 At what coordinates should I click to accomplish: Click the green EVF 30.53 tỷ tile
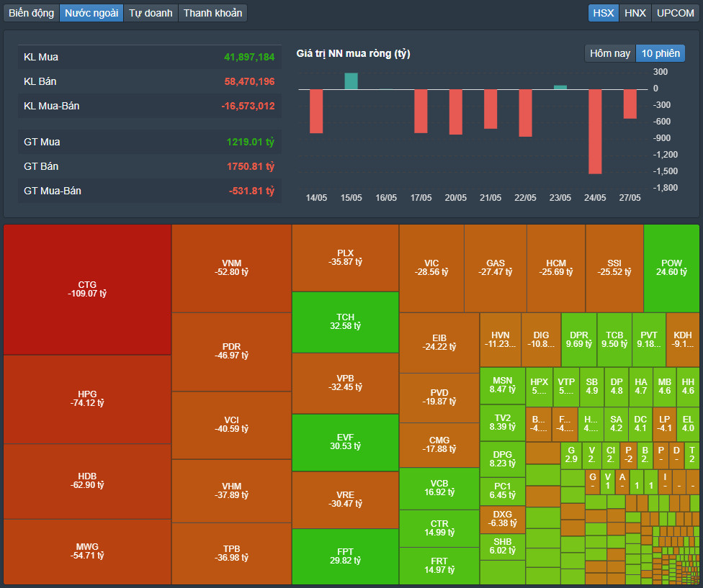click(x=345, y=443)
